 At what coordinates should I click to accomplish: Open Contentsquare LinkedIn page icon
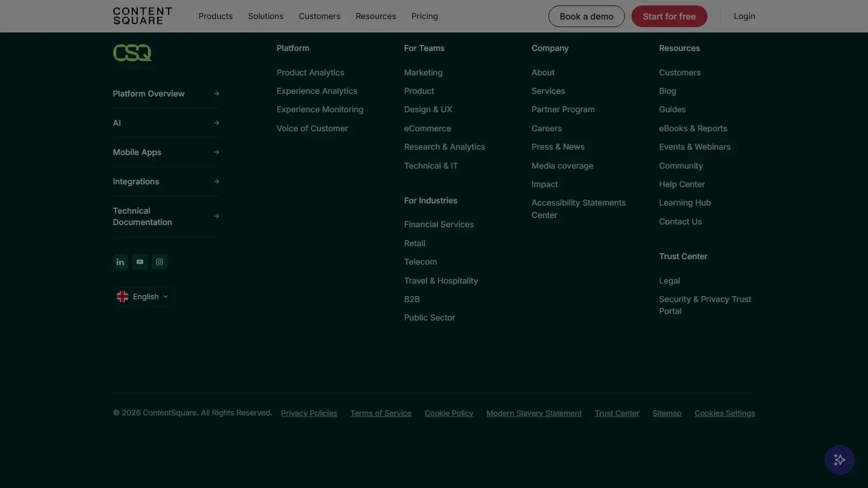pos(120,262)
